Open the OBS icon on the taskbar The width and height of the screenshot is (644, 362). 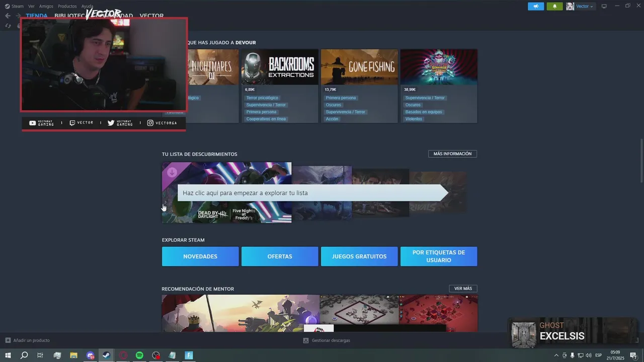156,355
